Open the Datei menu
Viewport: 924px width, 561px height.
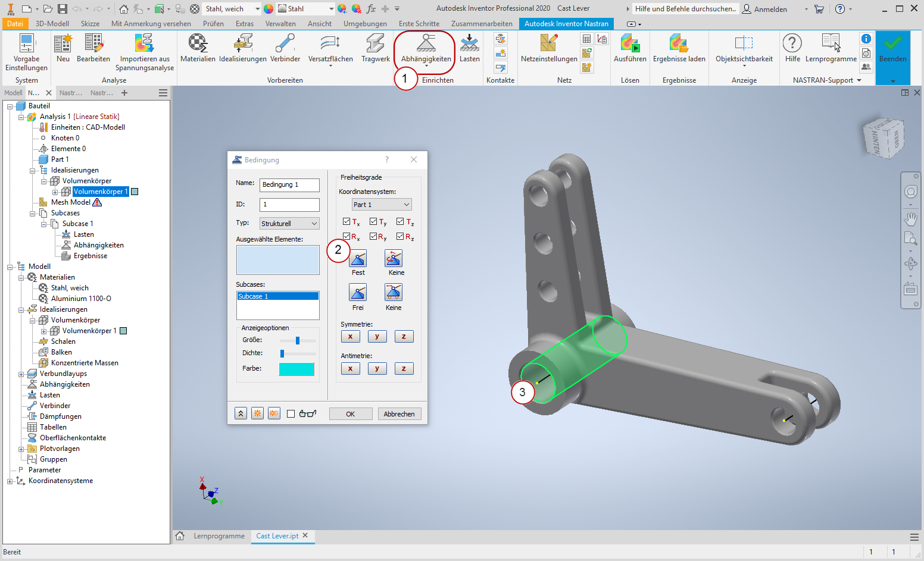pos(15,24)
